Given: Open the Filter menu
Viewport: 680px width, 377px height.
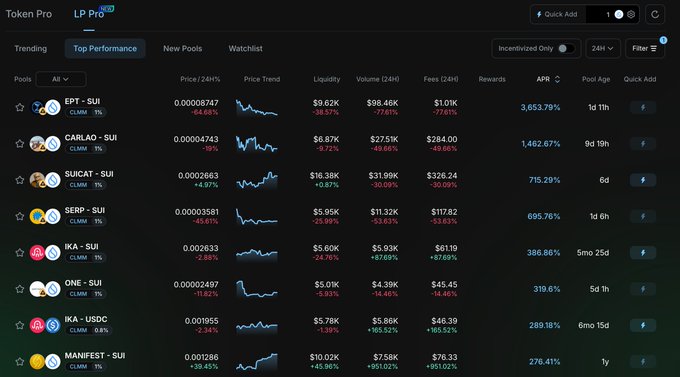Looking at the screenshot, I should click(644, 49).
